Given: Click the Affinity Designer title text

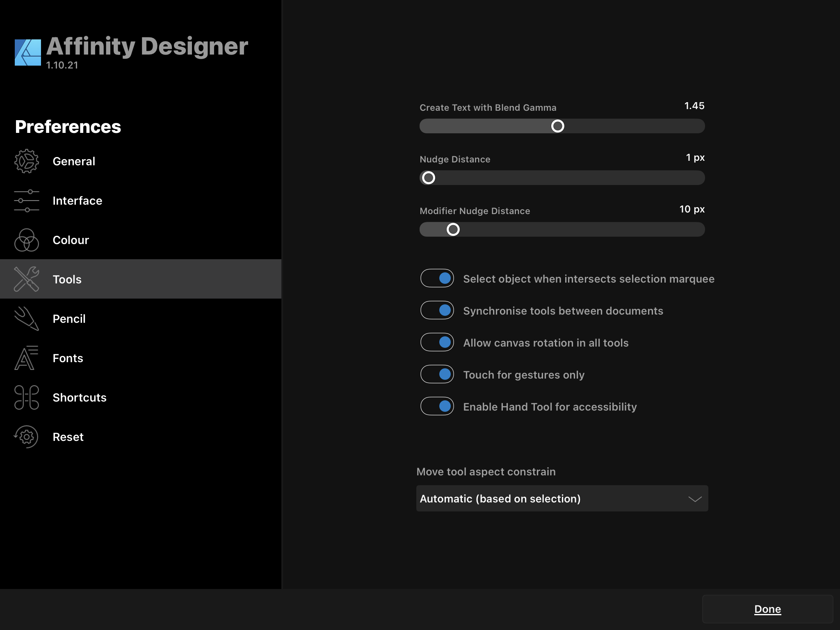Looking at the screenshot, I should 147,46.
